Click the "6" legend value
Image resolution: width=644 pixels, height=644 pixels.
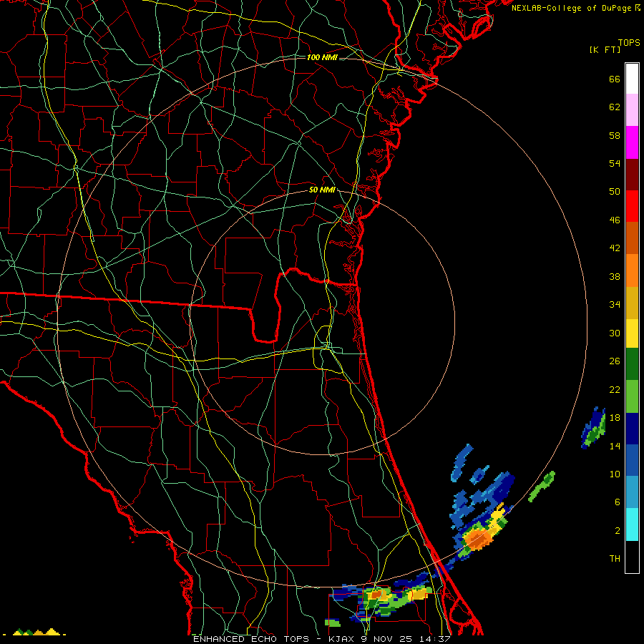[618, 502]
